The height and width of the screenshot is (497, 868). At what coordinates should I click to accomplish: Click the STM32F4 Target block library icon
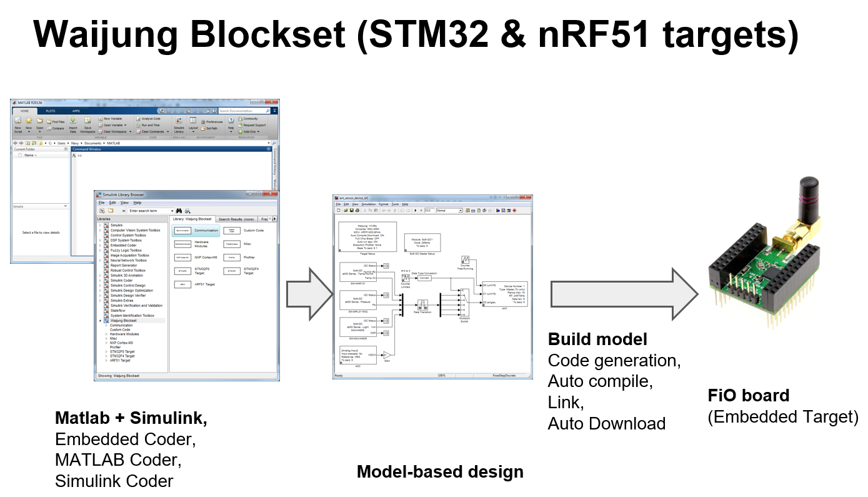(231, 271)
